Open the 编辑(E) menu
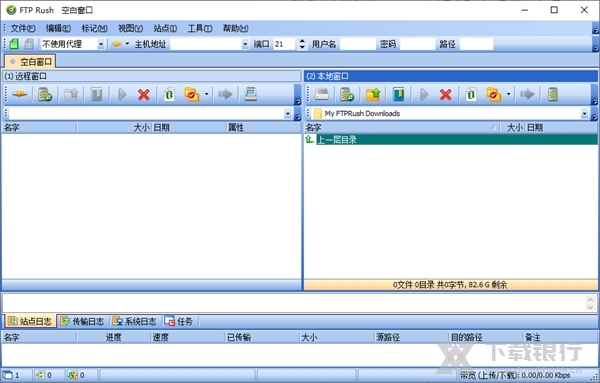This screenshot has width=600, height=383. click(58, 28)
